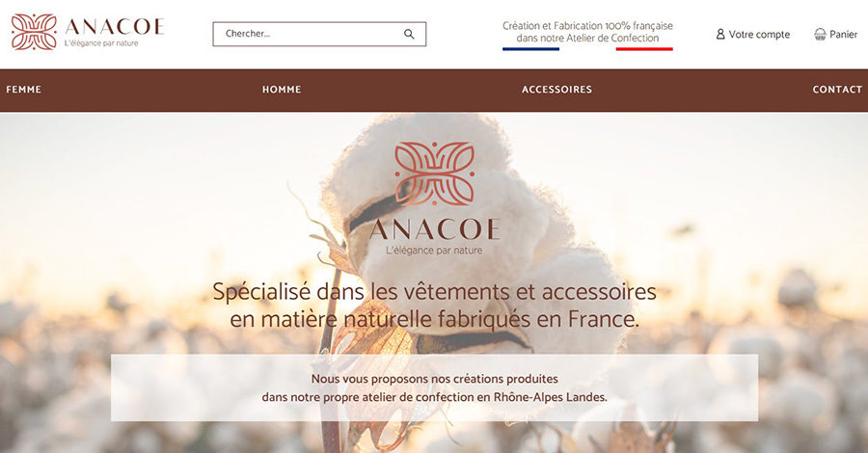Screen dimensions: 868x453
Task: Click the Création et Fabrication 100% française text
Action: pos(587,25)
